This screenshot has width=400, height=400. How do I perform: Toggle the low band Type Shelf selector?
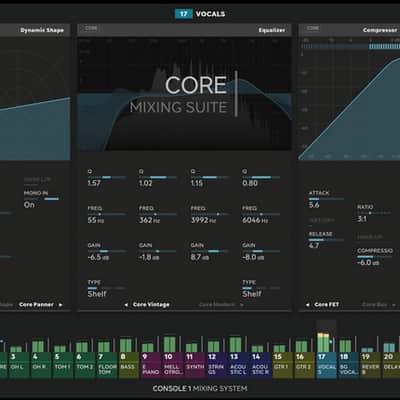click(106, 288)
